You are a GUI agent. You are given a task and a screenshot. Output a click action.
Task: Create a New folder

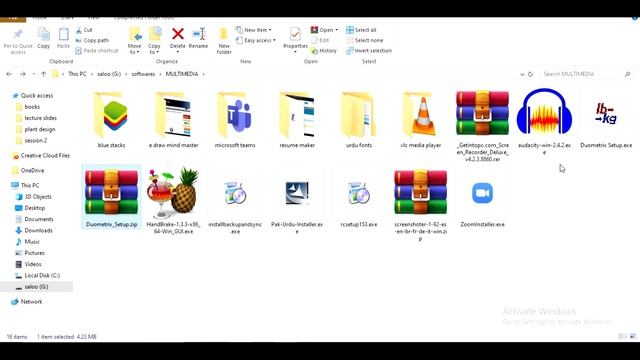coord(224,41)
